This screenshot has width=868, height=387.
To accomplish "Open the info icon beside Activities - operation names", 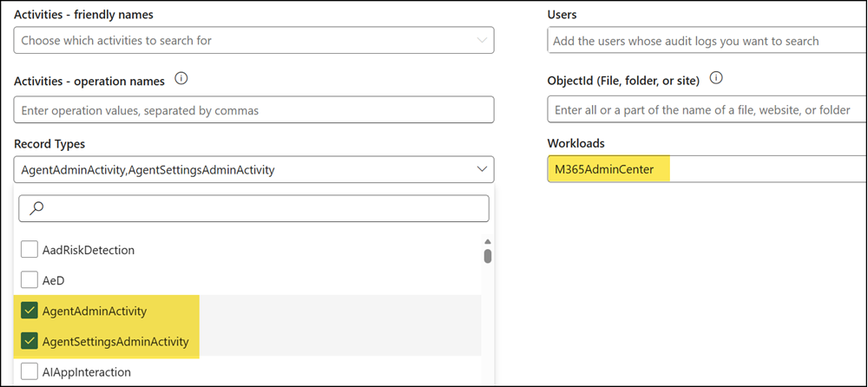I will click(181, 79).
